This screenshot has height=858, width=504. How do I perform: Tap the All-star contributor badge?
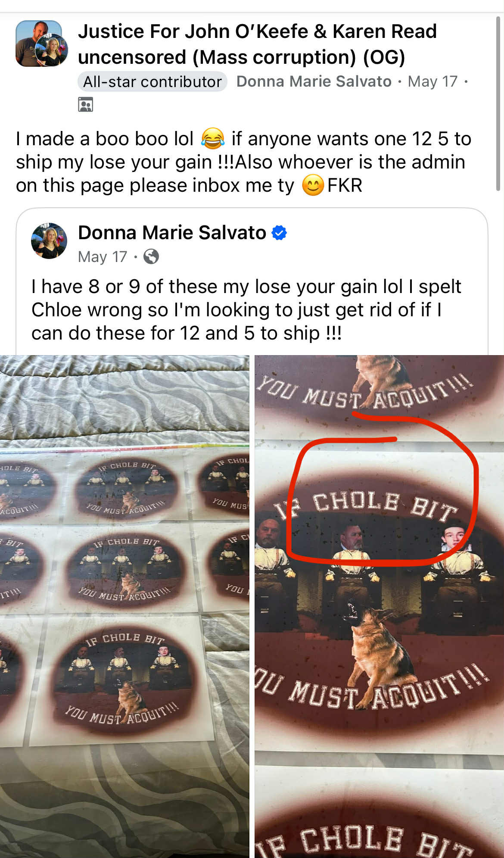152,81
